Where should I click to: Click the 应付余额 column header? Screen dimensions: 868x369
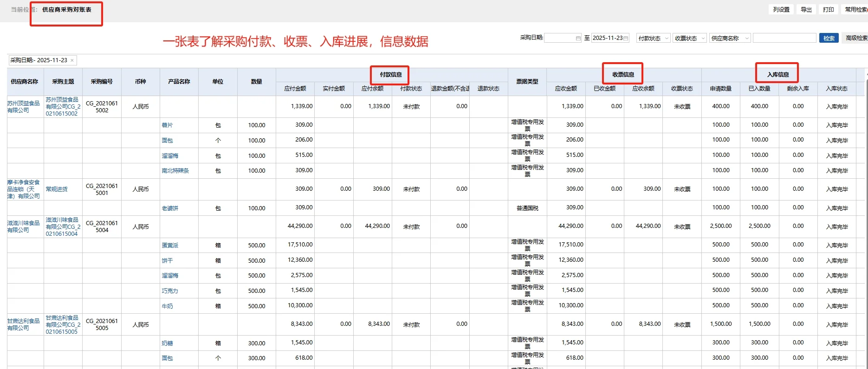coord(373,89)
